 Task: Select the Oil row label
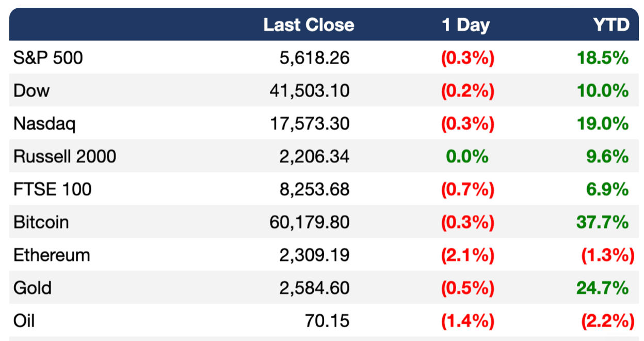click(24, 321)
